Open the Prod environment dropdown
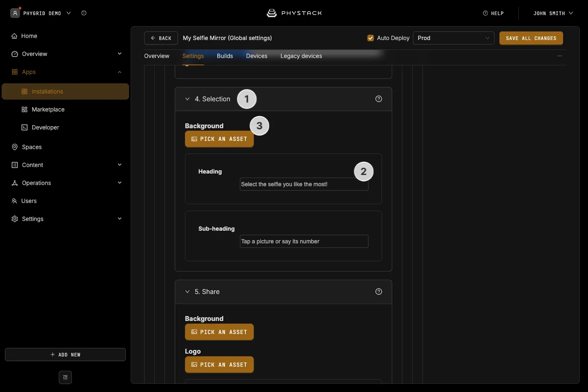Screen dimensions: 588x392 (x=454, y=38)
